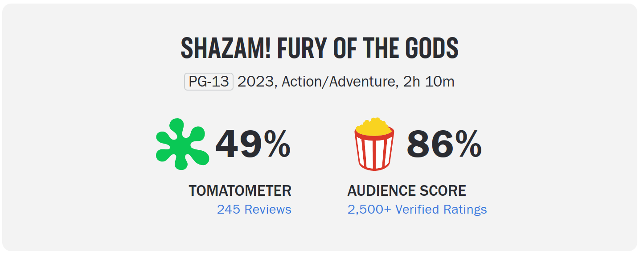The image size is (644, 256).
Task: Open the 245 Reviews link
Action: point(254,209)
